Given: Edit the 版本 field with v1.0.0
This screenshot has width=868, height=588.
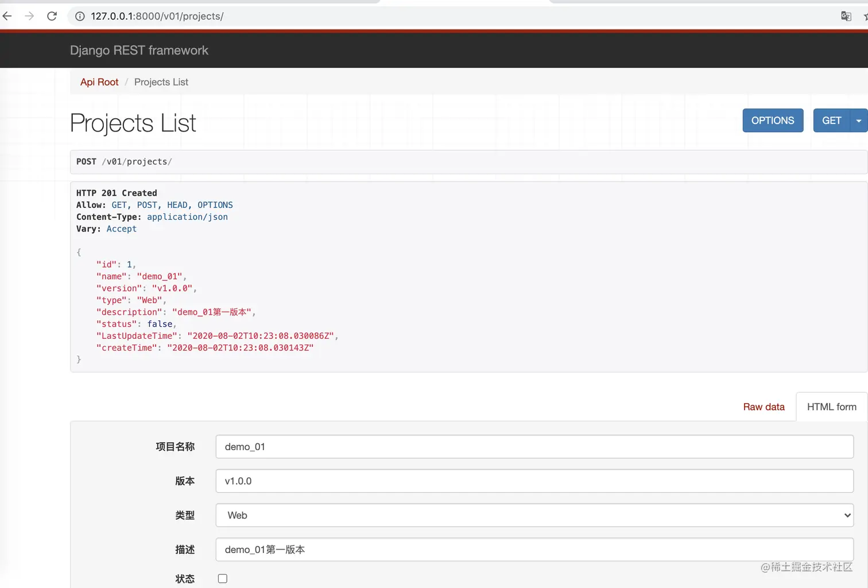Looking at the screenshot, I should [x=534, y=481].
